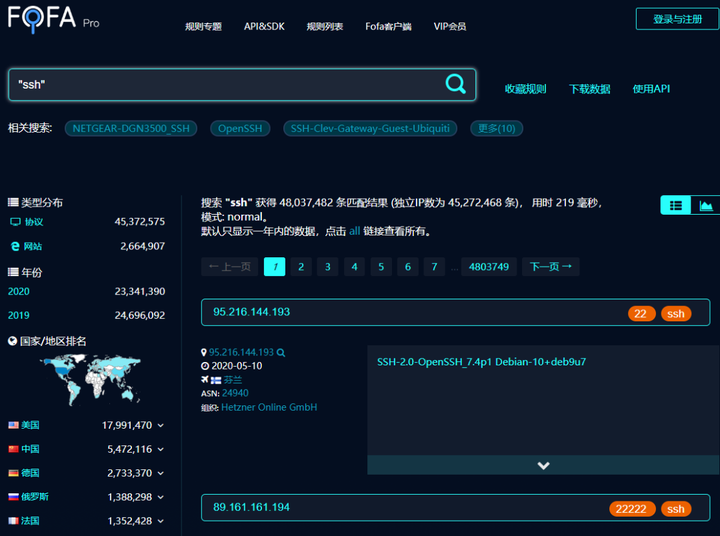Viewport: 720px width, 536px height.
Task: Click the FOFA Pro logo
Action: pos(53,19)
